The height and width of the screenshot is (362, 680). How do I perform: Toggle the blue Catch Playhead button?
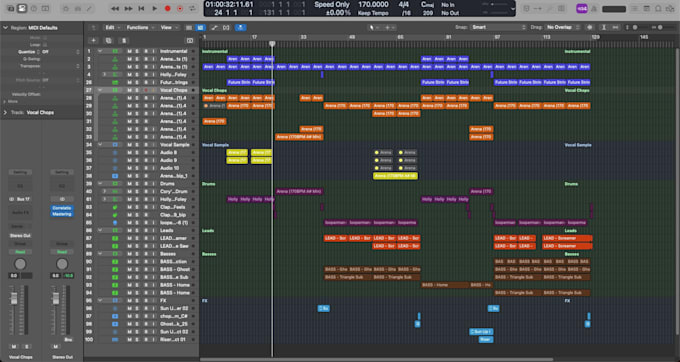[241, 27]
